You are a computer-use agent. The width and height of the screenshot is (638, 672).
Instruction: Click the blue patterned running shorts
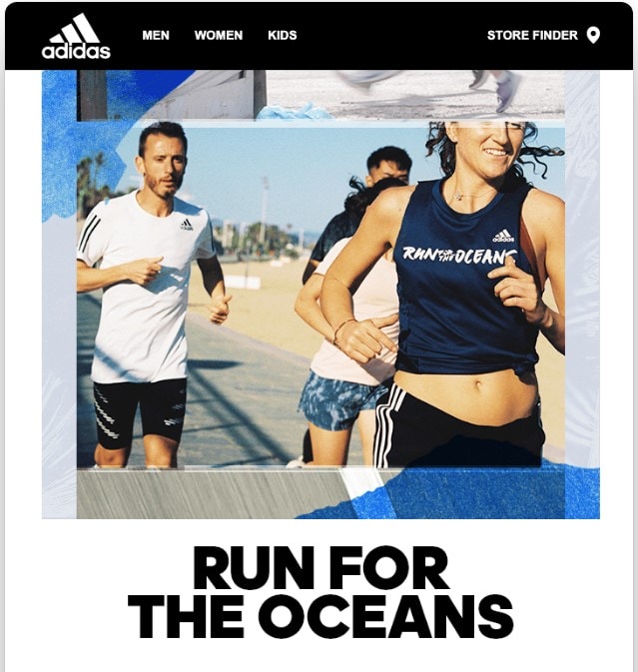pyautogui.click(x=338, y=400)
